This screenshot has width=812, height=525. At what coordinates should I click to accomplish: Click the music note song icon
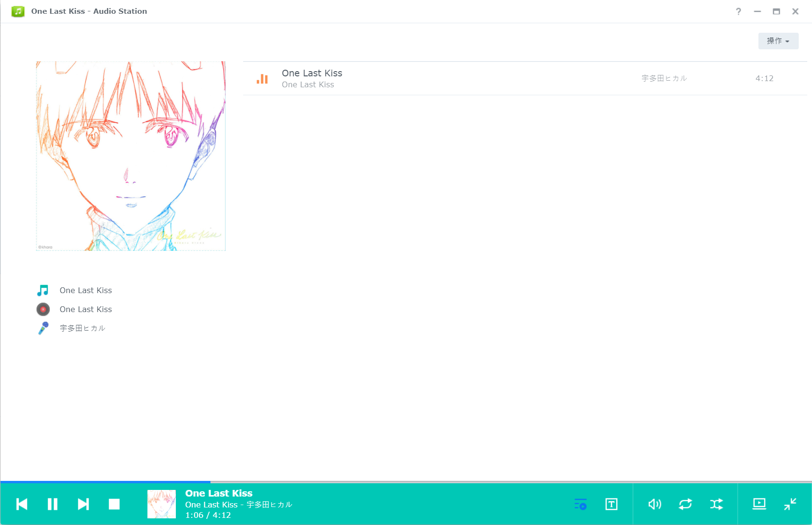pos(43,290)
